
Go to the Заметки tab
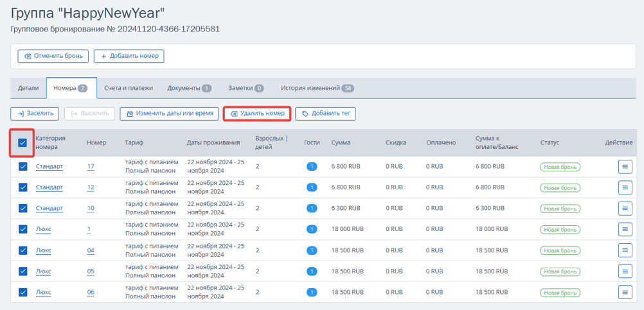point(246,88)
